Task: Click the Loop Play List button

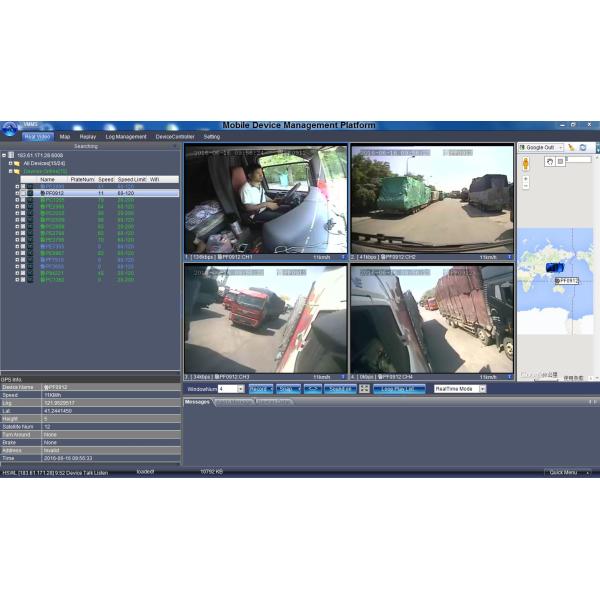Action: click(x=399, y=389)
